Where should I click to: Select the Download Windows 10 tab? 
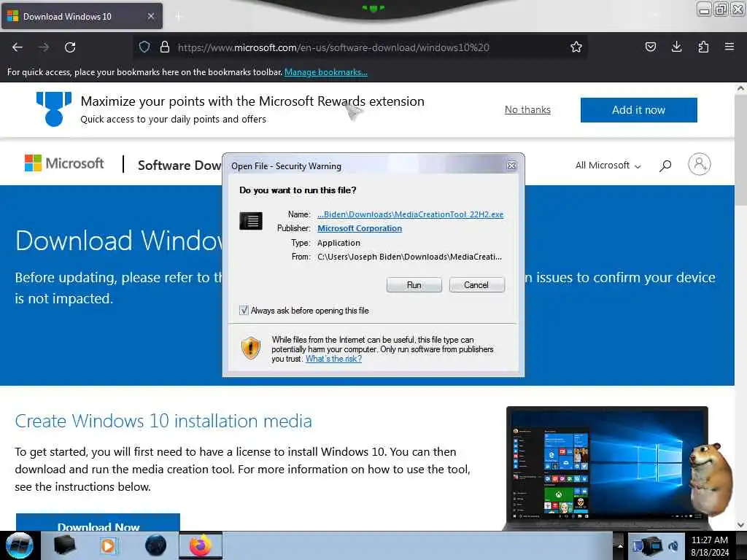(x=82, y=16)
